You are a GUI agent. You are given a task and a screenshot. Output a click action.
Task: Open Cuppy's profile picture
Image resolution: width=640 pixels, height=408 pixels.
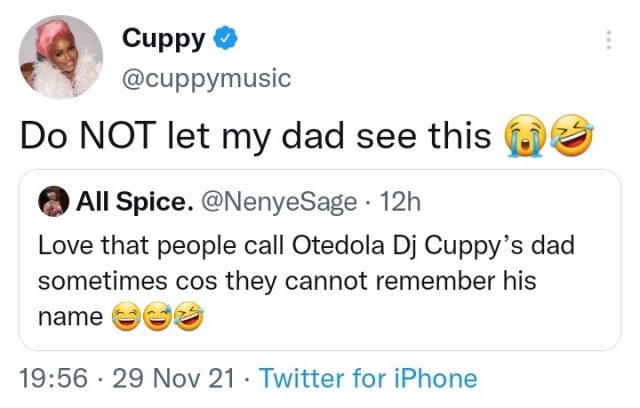click(x=61, y=57)
